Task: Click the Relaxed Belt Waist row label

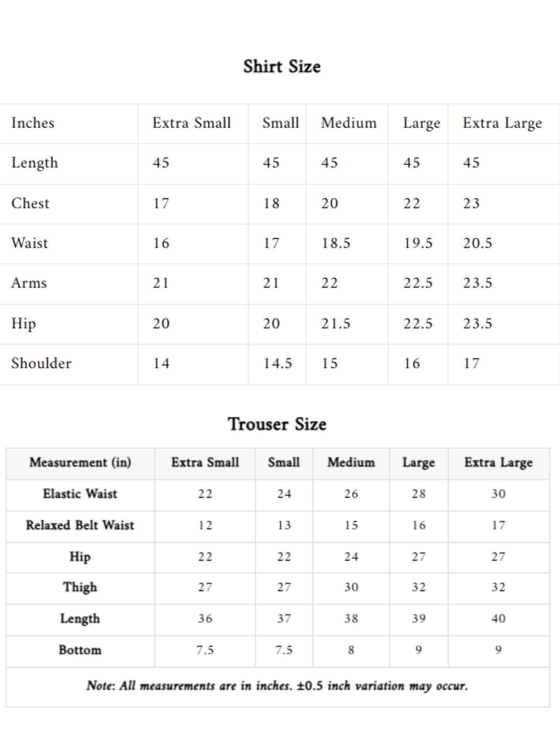Action: coord(80,525)
